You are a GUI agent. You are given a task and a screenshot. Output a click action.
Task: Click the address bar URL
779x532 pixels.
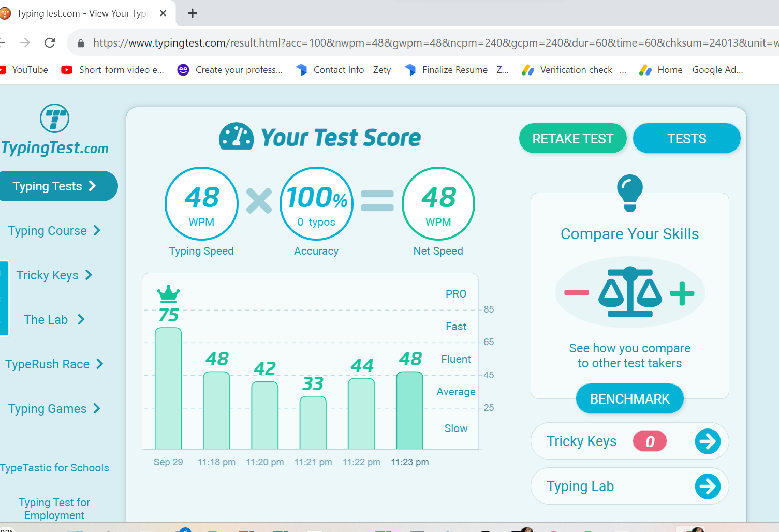(435, 43)
